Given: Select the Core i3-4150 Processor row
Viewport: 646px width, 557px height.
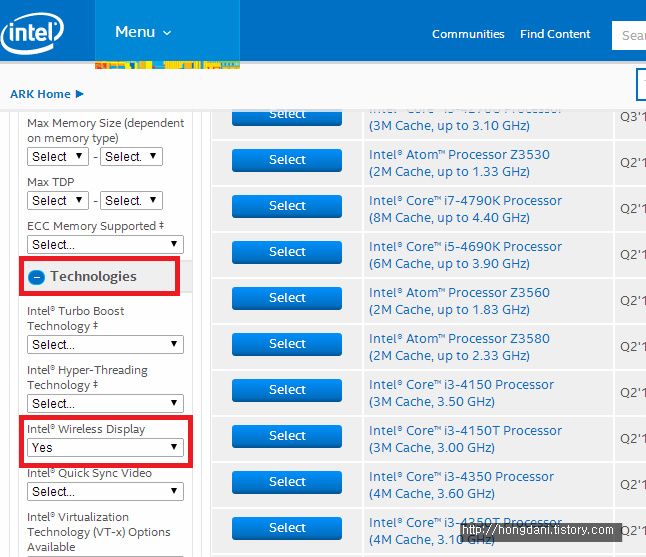Looking at the screenshot, I should [x=287, y=391].
